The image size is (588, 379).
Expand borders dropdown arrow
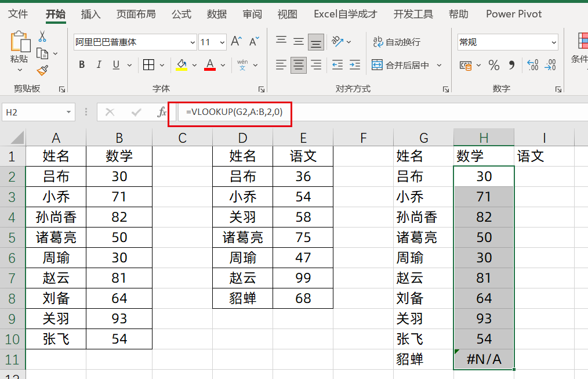[162, 65]
